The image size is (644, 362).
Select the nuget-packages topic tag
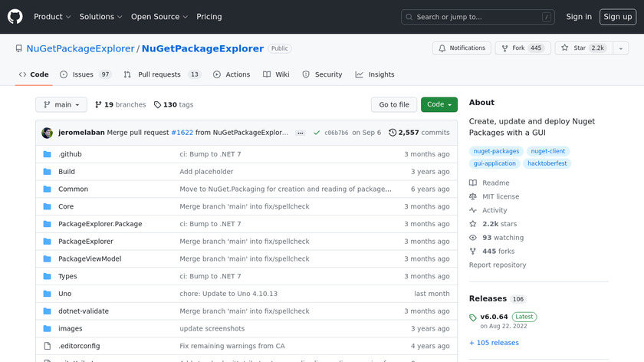click(x=496, y=151)
